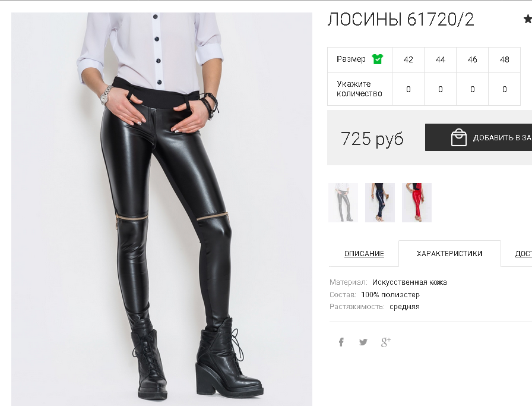Click the size 42 column header
Viewport: 532px width, 406px height.
click(408, 59)
